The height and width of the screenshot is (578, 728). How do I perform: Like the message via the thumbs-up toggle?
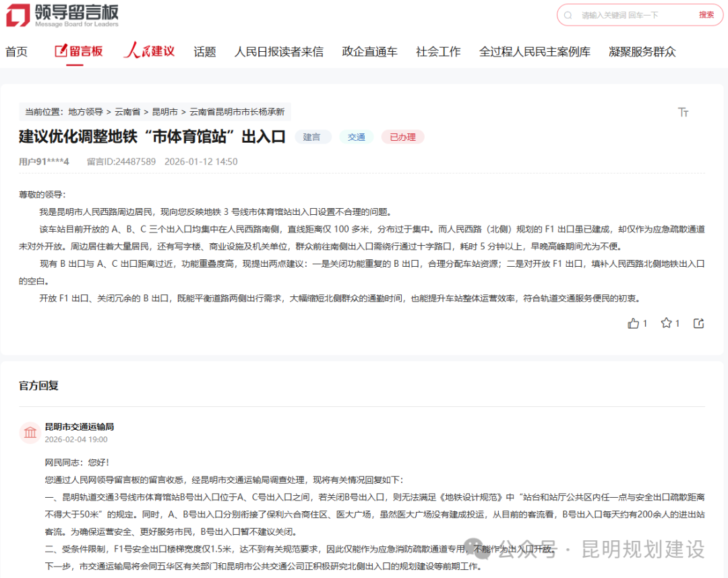[634, 323]
